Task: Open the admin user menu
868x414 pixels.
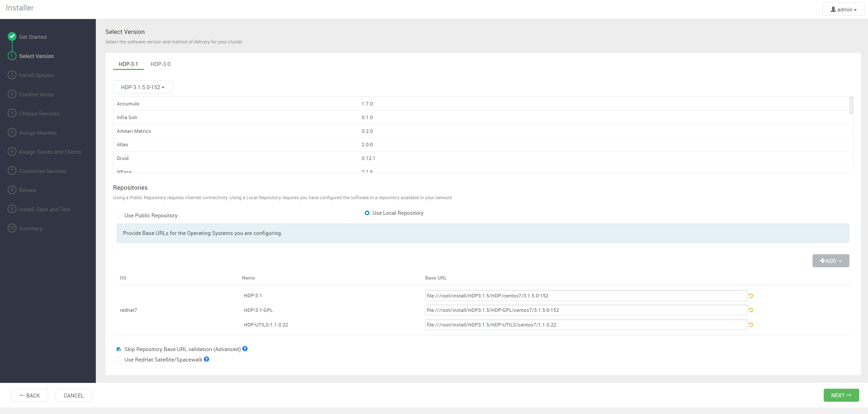Action: click(843, 10)
